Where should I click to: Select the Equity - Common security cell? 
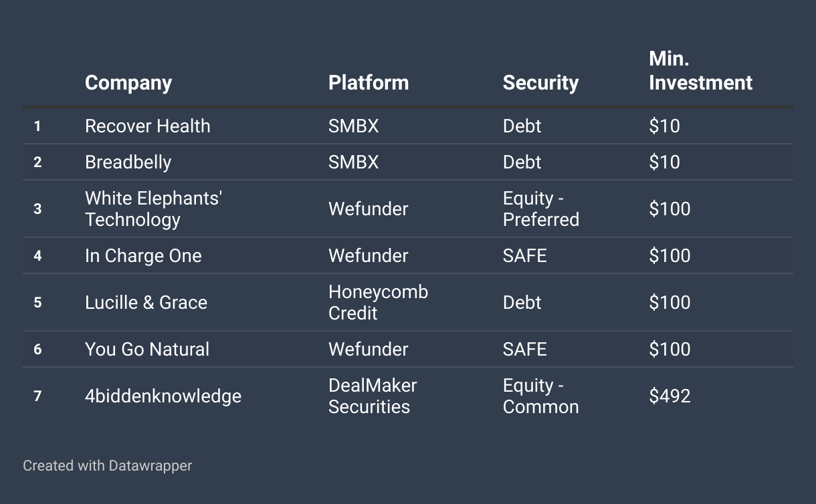[541, 396]
